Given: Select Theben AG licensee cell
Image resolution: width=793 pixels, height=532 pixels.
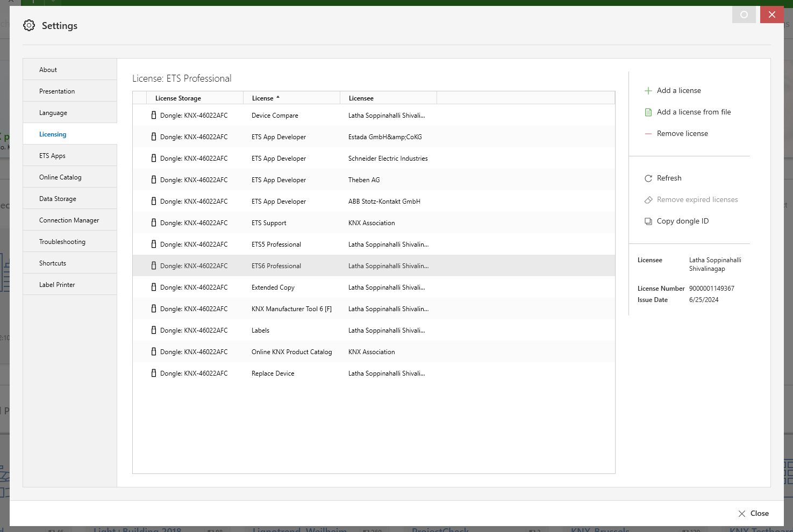Looking at the screenshot, I should (364, 179).
